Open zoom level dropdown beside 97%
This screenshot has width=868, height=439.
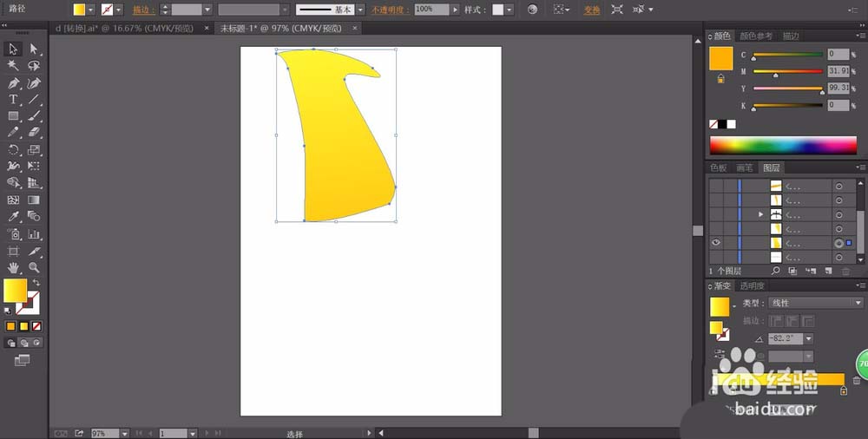[x=124, y=434]
